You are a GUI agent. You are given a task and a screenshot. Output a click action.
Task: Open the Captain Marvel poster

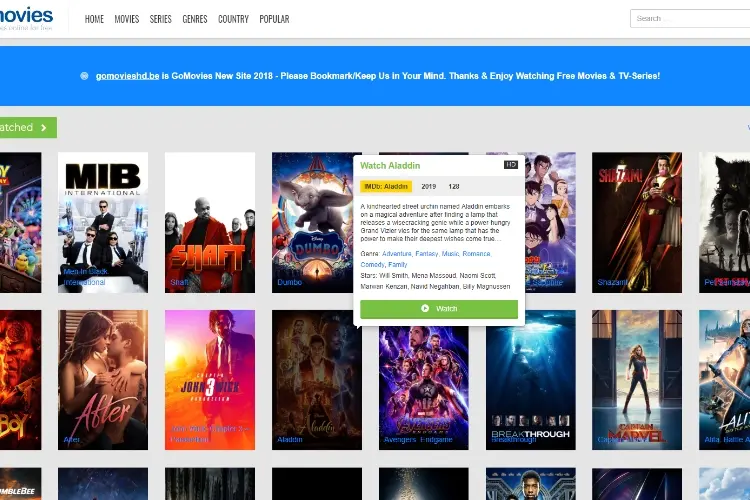[637, 380]
